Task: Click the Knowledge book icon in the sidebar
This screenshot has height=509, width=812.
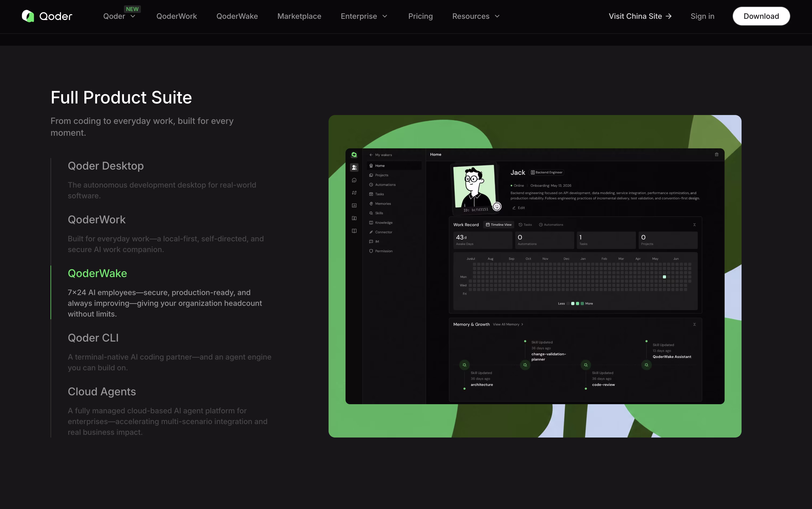Action: coord(371,223)
